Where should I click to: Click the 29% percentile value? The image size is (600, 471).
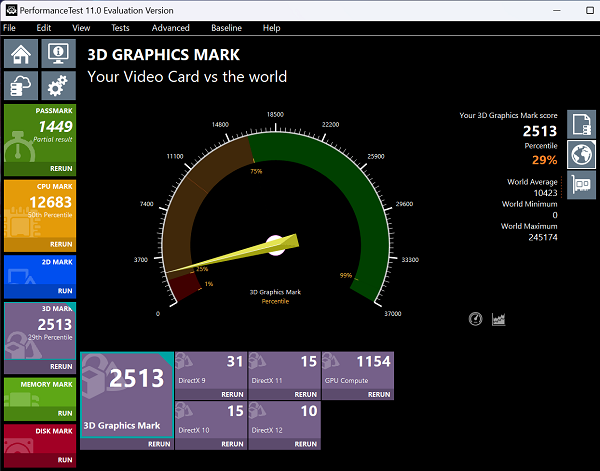(x=545, y=160)
